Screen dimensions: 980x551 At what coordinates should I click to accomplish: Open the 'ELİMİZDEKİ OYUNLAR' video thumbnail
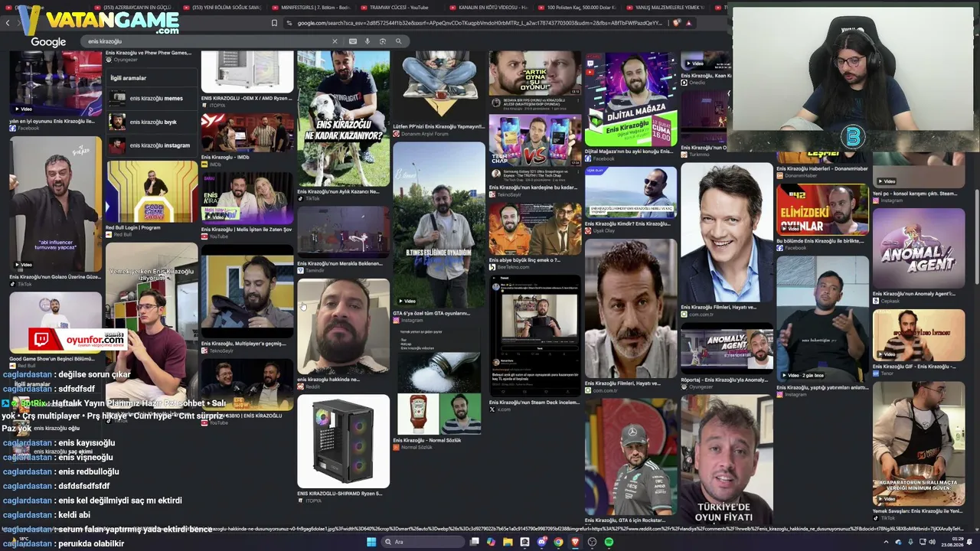click(822, 209)
